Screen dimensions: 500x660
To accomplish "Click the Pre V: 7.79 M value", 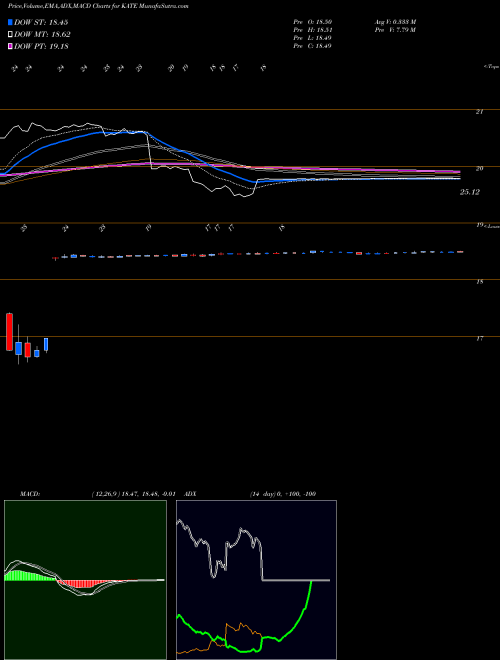I will pyautogui.click(x=396, y=30).
